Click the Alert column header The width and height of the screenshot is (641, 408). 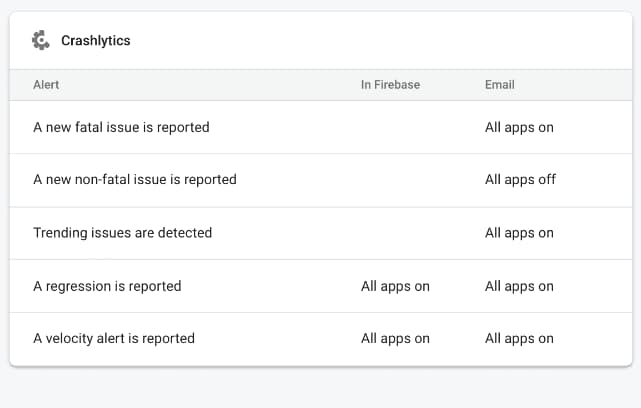click(x=46, y=85)
